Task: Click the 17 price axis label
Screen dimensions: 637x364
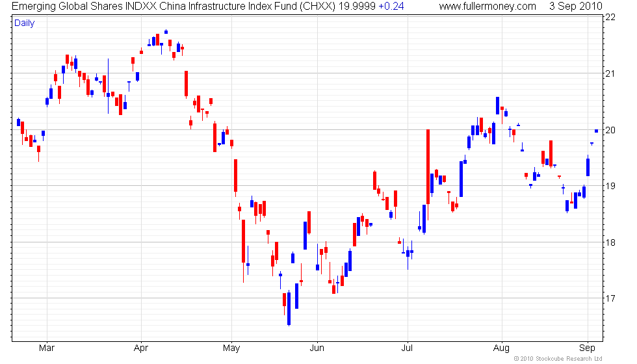Action: [x=610, y=298]
